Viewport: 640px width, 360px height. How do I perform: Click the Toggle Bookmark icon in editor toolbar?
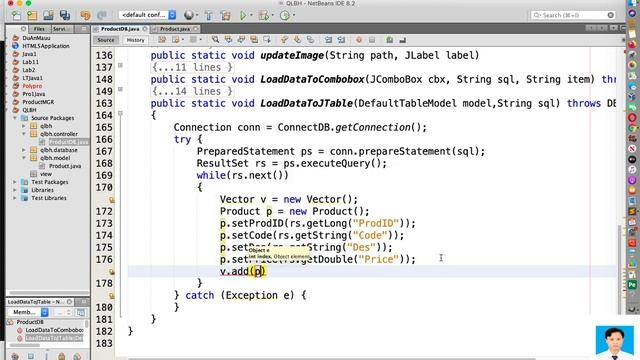[310, 40]
